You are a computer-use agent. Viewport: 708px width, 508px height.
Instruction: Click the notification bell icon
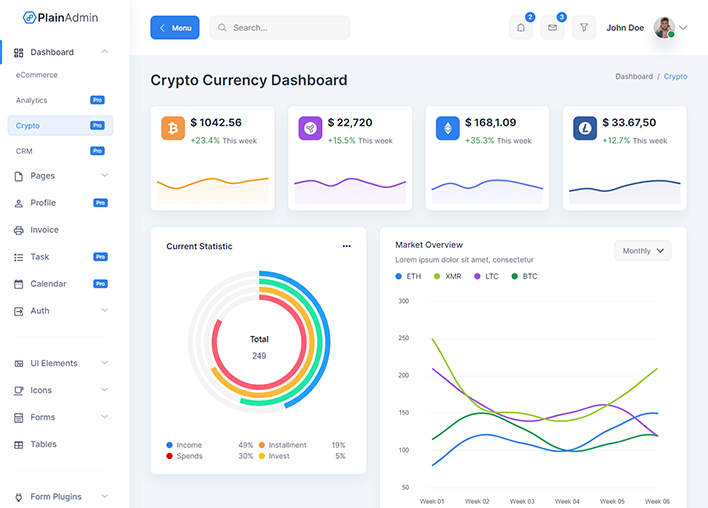520,28
